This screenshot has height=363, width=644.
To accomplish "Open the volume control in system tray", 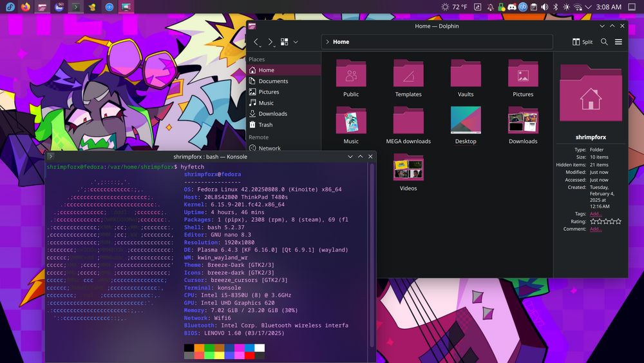I will point(545,7).
